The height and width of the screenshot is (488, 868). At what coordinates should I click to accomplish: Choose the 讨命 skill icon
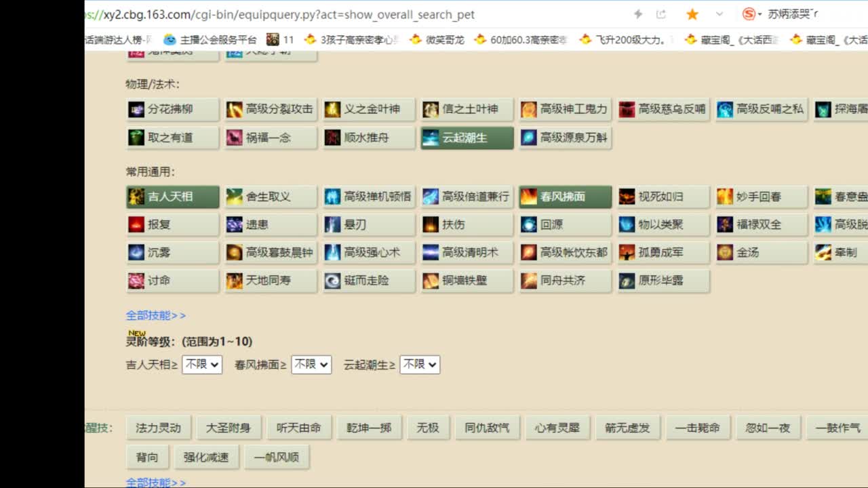[x=137, y=281]
